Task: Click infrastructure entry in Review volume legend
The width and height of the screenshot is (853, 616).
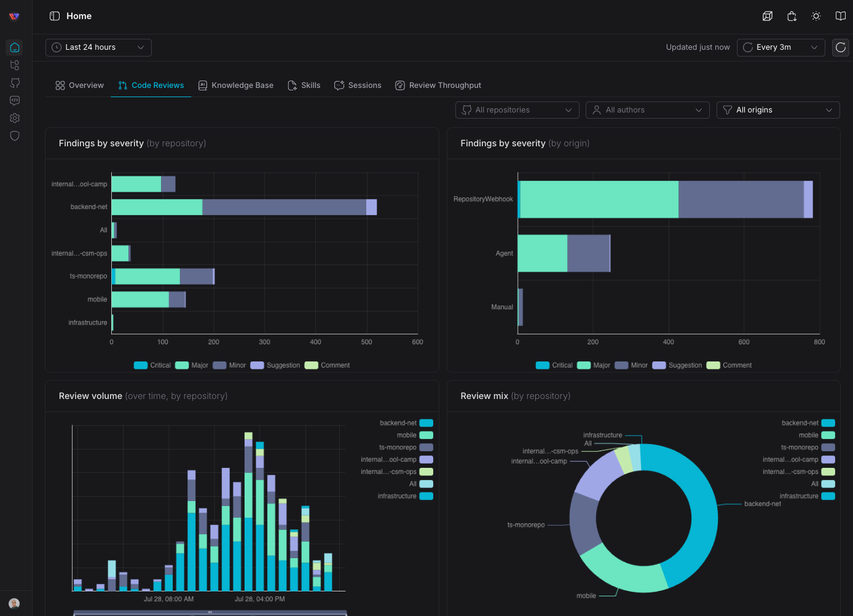Action: point(406,496)
